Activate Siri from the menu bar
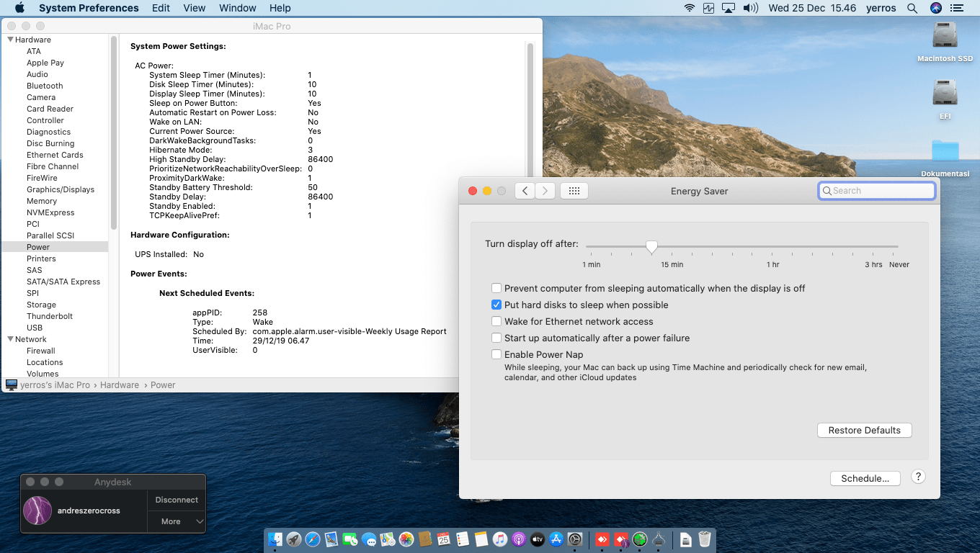Image resolution: width=980 pixels, height=553 pixels. 936,8
